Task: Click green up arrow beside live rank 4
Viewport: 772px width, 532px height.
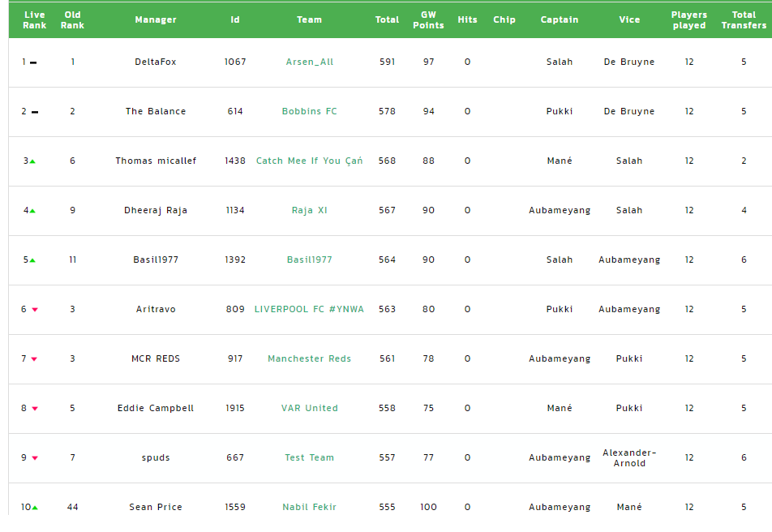Action: pyautogui.click(x=32, y=211)
